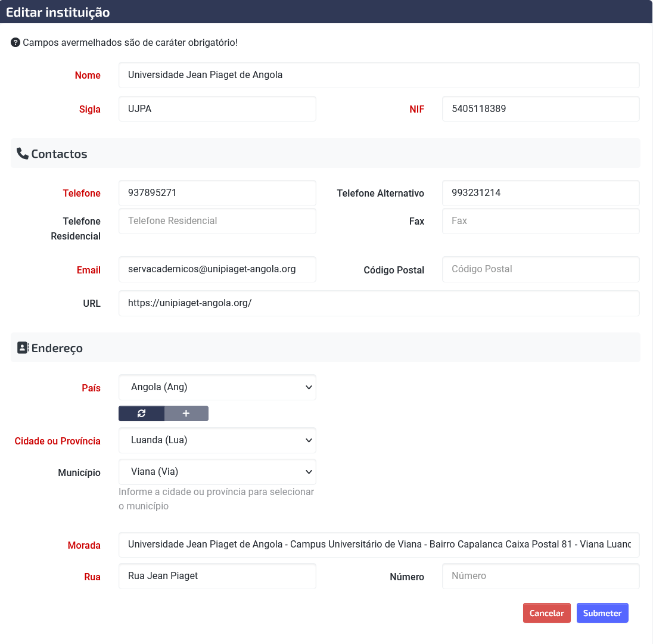The width and height of the screenshot is (653, 644).
Task: Select the NIF input field
Action: point(540,109)
